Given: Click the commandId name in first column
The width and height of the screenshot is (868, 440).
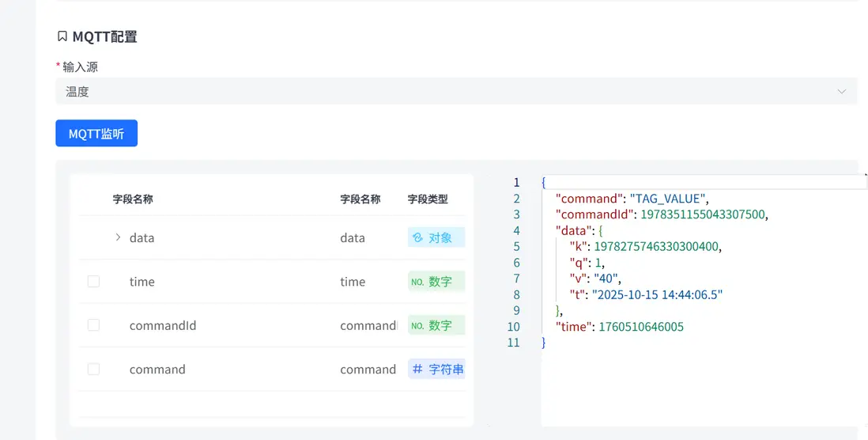Looking at the screenshot, I should 163,325.
